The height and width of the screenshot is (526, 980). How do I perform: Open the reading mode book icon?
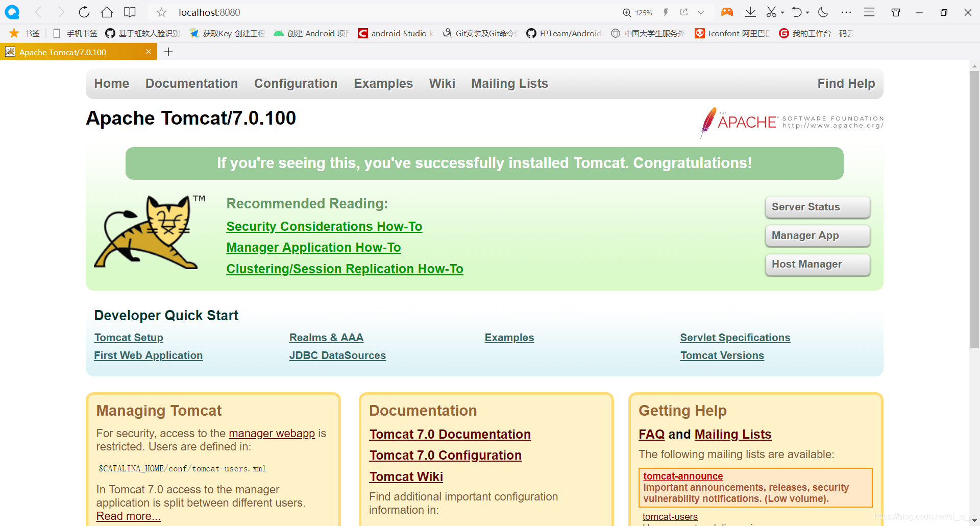(x=130, y=12)
